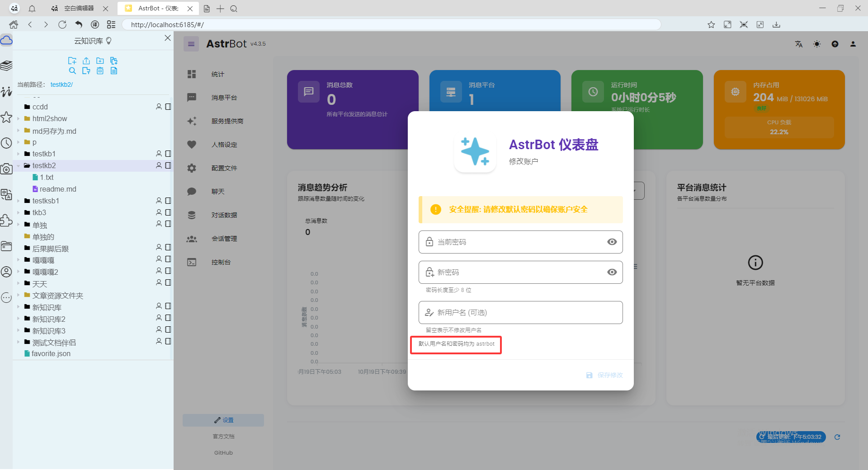
Task: Switch to the 对话数据 sidebar section
Action: (225, 215)
